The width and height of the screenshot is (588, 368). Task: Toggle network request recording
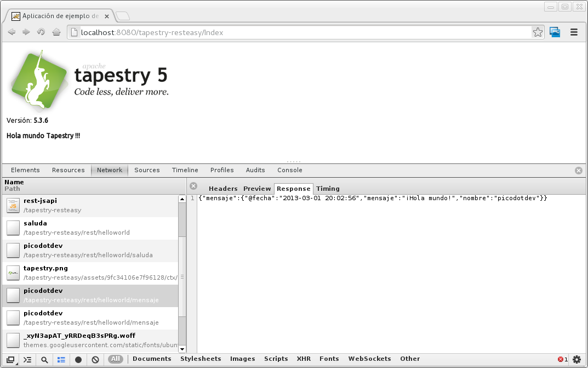tap(78, 359)
